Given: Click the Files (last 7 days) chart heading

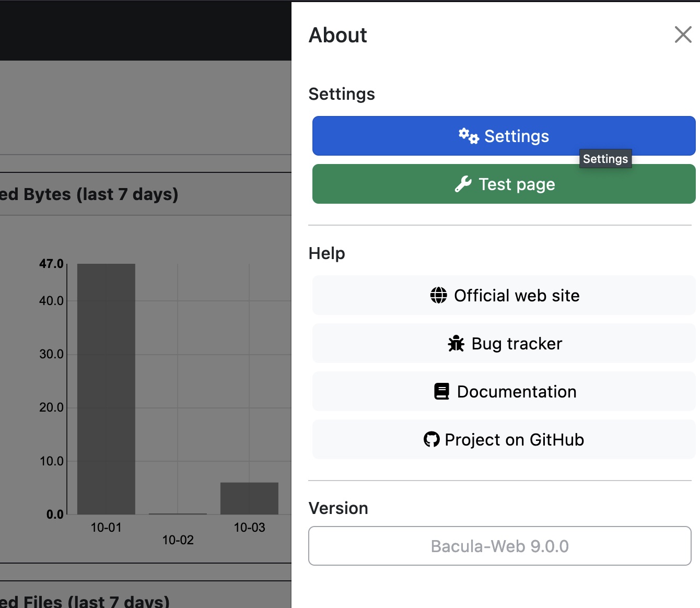Looking at the screenshot, I should pos(85,601).
